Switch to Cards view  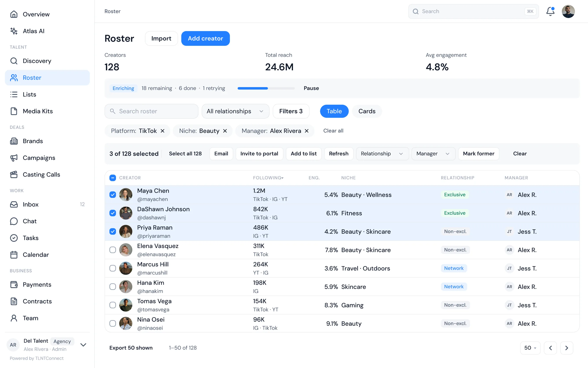click(367, 111)
